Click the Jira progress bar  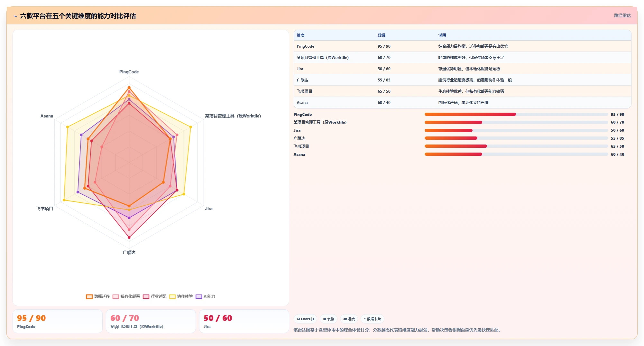516,130
